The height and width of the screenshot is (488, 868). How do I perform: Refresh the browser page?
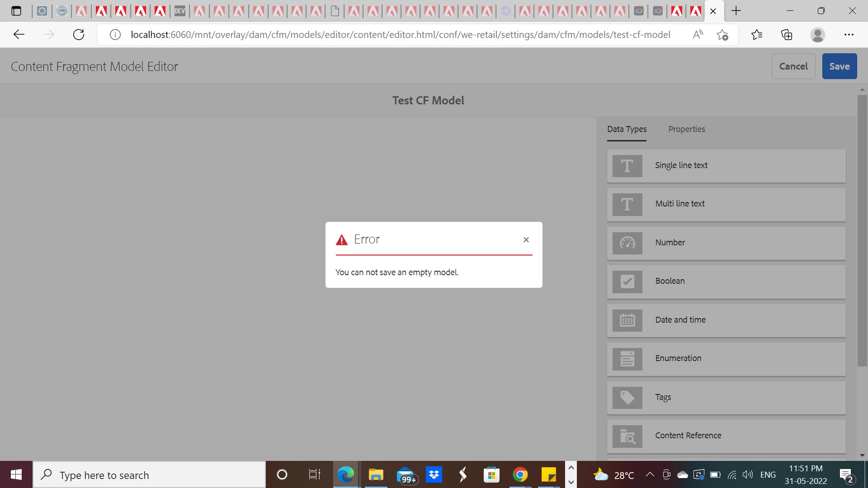[79, 35]
